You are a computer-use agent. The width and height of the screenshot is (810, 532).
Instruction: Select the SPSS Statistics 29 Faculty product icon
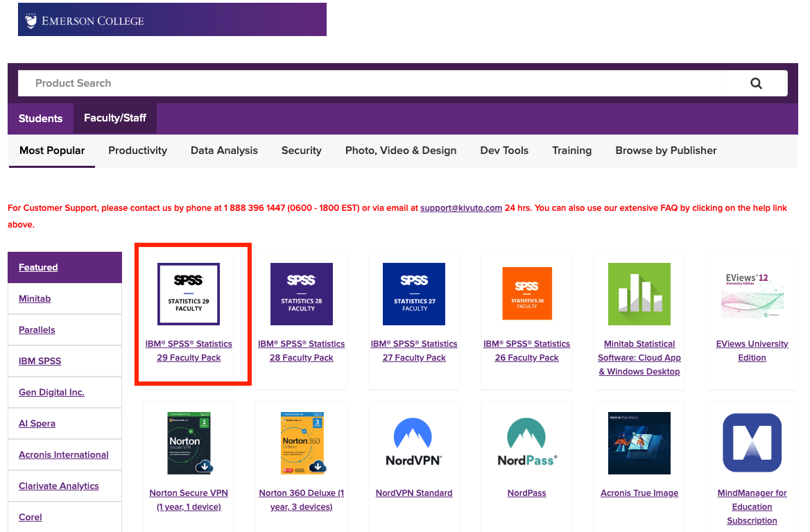click(188, 293)
